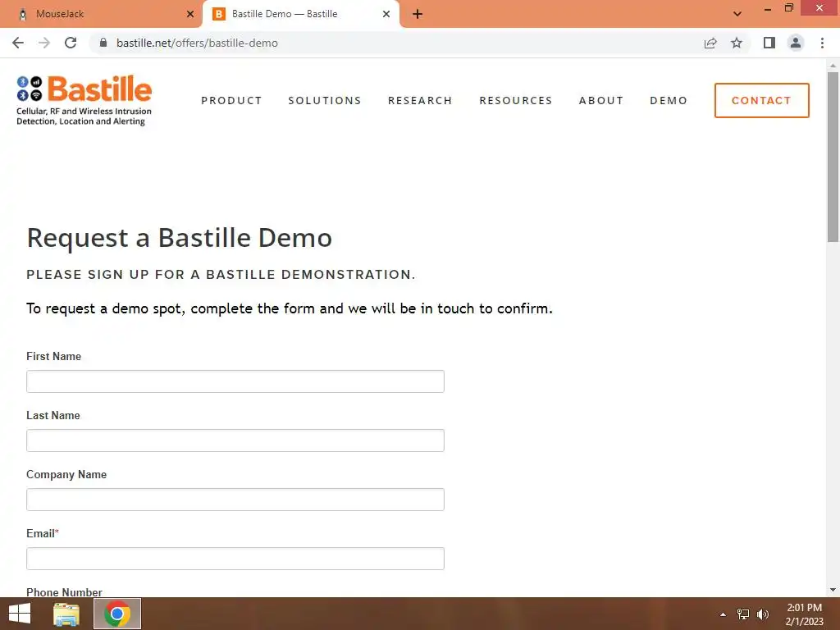This screenshot has width=840, height=630.
Task: Click the page vertical scrollbar thumb
Action: click(833, 157)
